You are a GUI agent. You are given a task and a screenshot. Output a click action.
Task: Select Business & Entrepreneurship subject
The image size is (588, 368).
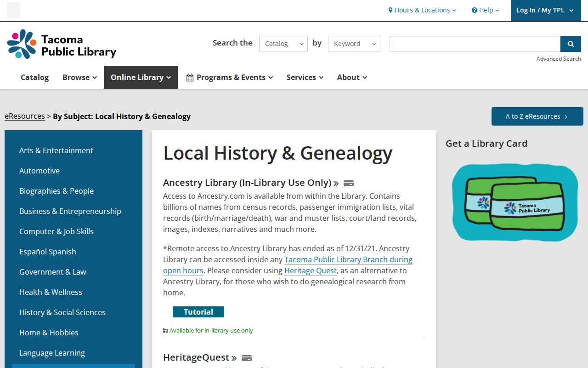click(70, 211)
